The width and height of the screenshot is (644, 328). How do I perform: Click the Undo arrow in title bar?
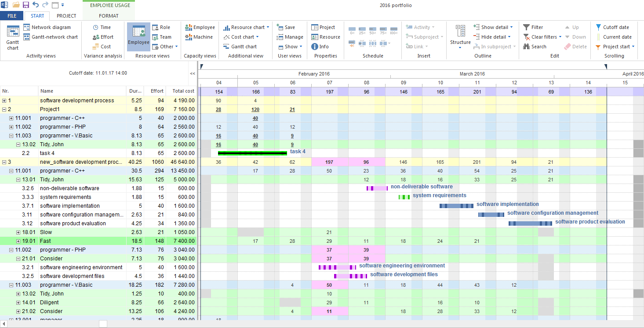coord(36,5)
